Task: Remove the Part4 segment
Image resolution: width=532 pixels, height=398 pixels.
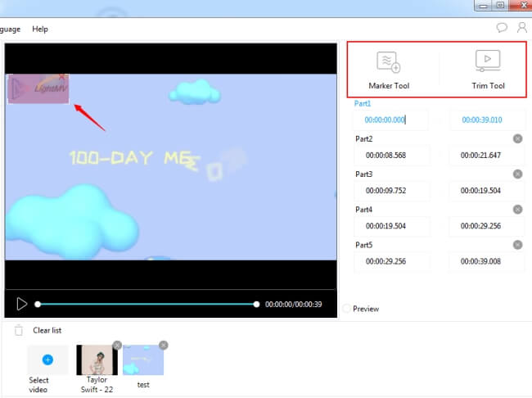Action: [x=517, y=209]
